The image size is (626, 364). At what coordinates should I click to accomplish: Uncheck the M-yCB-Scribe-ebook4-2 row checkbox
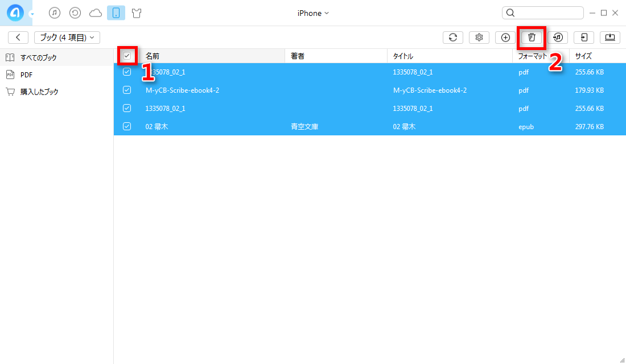click(127, 90)
